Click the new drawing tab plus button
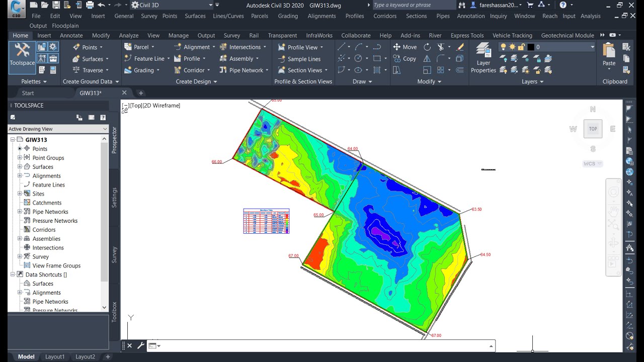This screenshot has width=644, height=362. click(141, 93)
